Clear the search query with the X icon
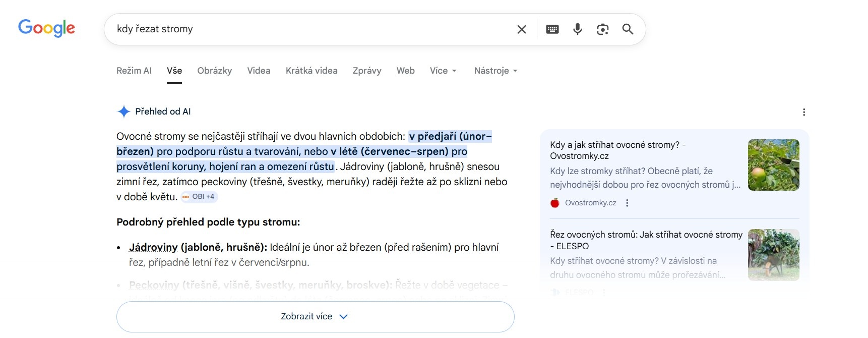Viewport: 868px width, 338px height. tap(521, 29)
